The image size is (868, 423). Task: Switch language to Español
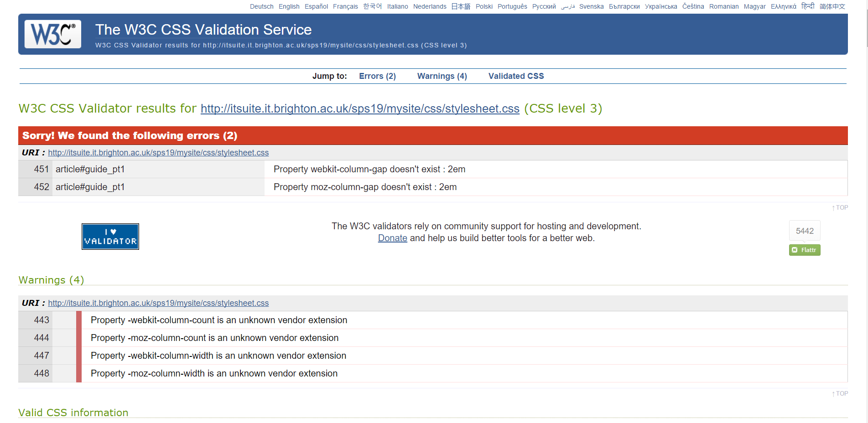pyautogui.click(x=316, y=6)
